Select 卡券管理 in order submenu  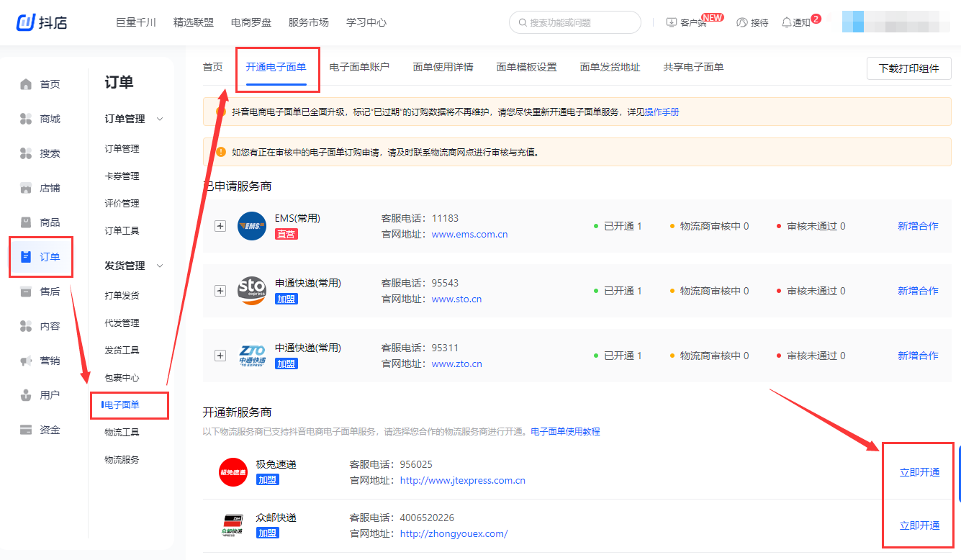(122, 176)
